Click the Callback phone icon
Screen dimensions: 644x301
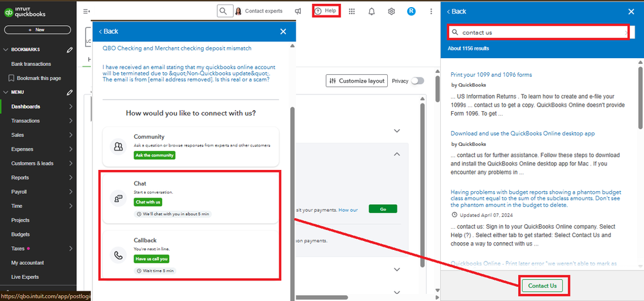pyautogui.click(x=118, y=255)
